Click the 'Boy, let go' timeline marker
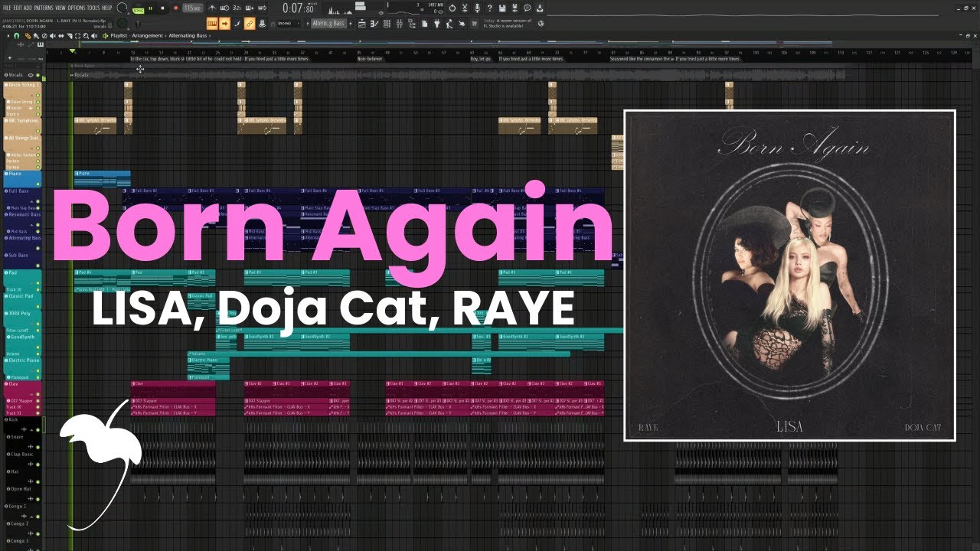 [480, 58]
